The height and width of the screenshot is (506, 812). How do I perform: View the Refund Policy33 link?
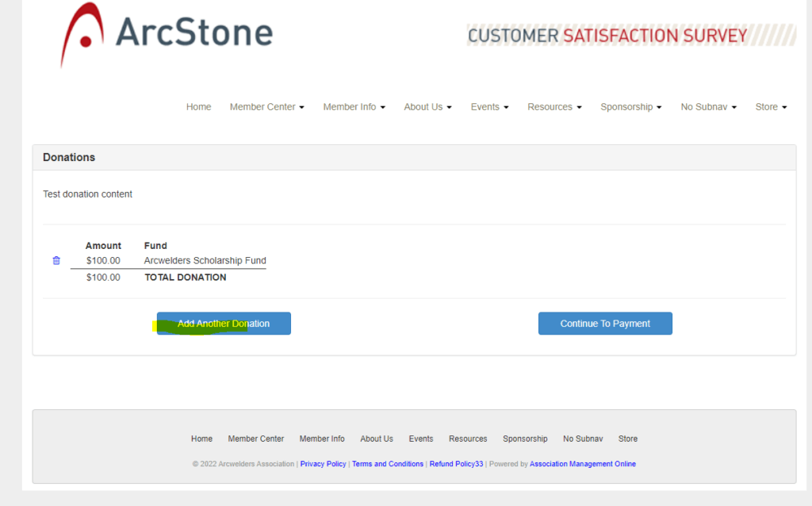pyautogui.click(x=456, y=464)
